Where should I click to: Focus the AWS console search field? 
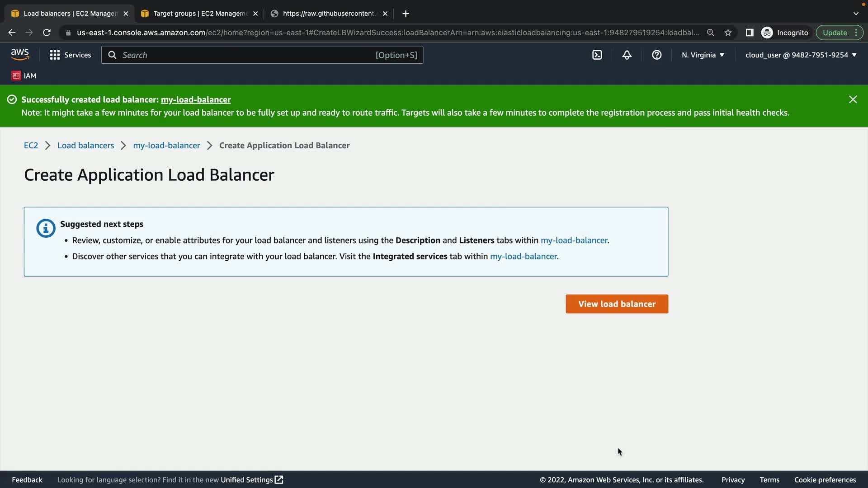[246, 55]
